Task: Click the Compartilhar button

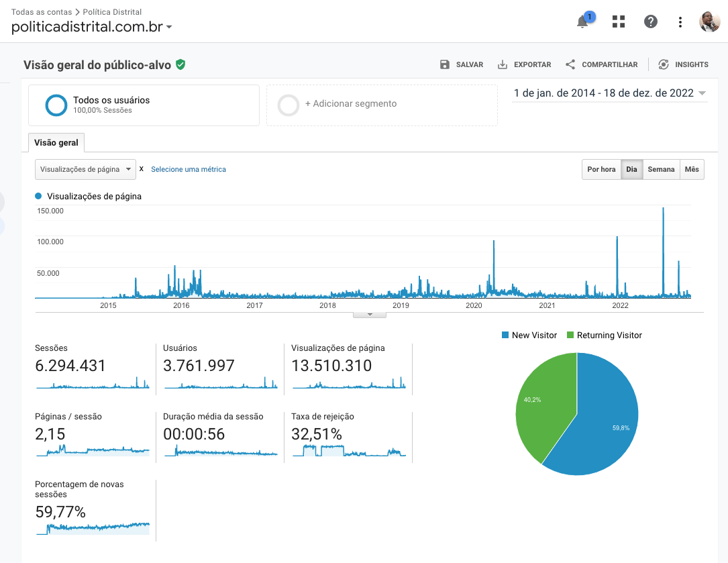Action: click(601, 64)
